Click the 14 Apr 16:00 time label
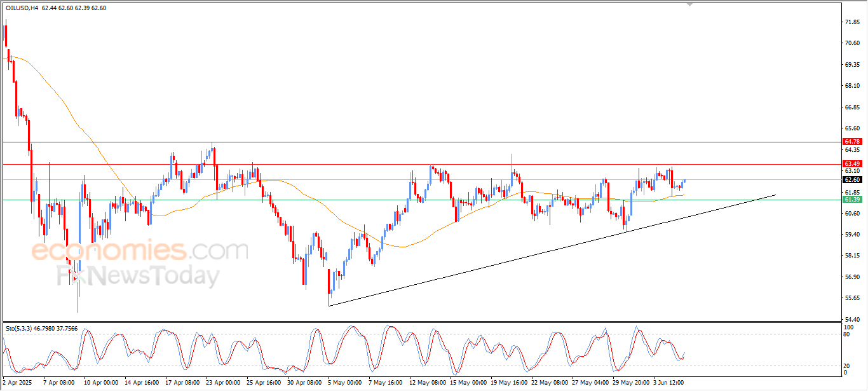The image size is (868, 391). pos(142,383)
